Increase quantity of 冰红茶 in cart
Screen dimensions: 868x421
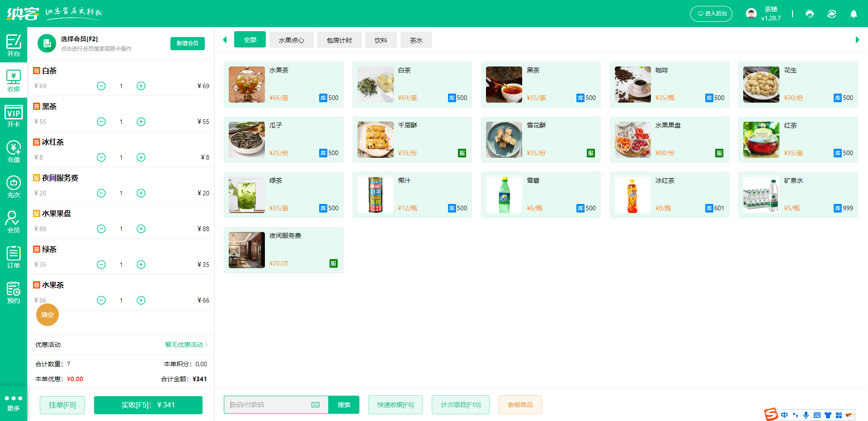pyautogui.click(x=141, y=157)
